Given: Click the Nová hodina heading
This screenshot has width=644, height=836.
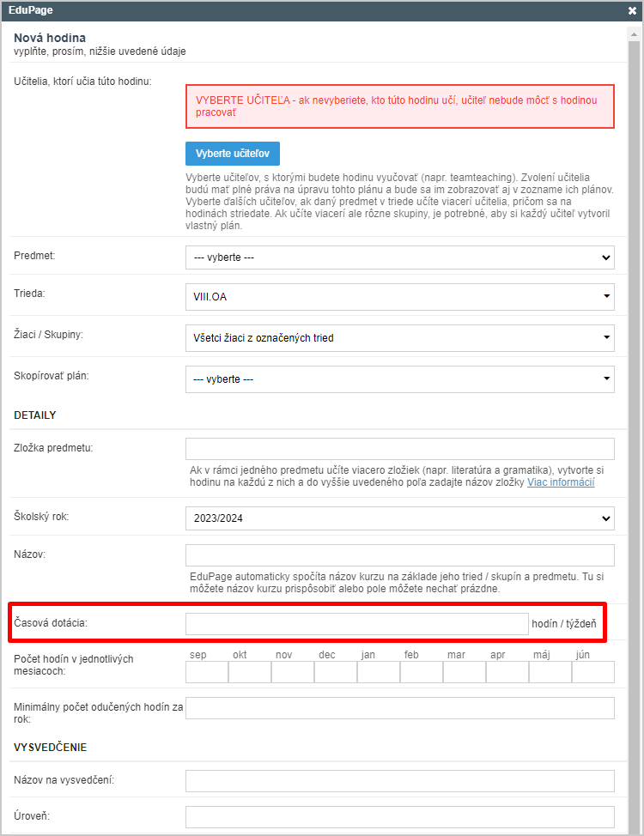Looking at the screenshot, I should (50, 38).
